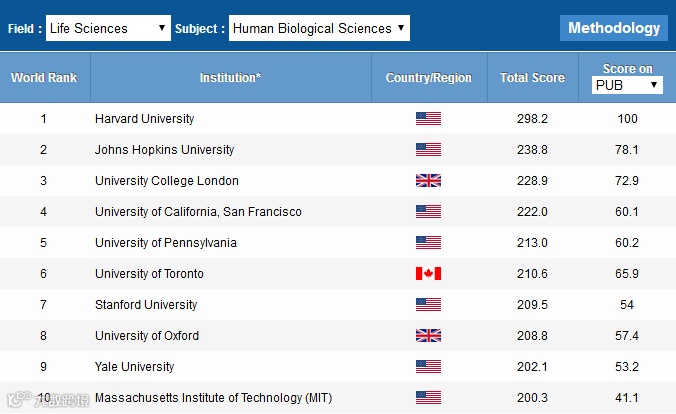Open Massachusetts Institute of Technology (MIT) entry
This screenshot has width=676, height=414.
(x=213, y=398)
